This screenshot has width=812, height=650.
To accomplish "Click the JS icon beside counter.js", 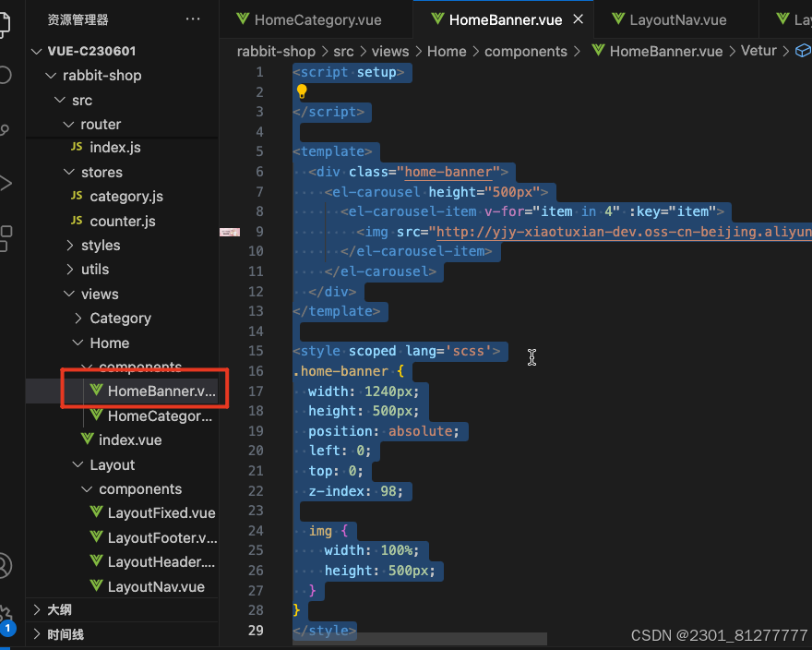I will point(77,221).
